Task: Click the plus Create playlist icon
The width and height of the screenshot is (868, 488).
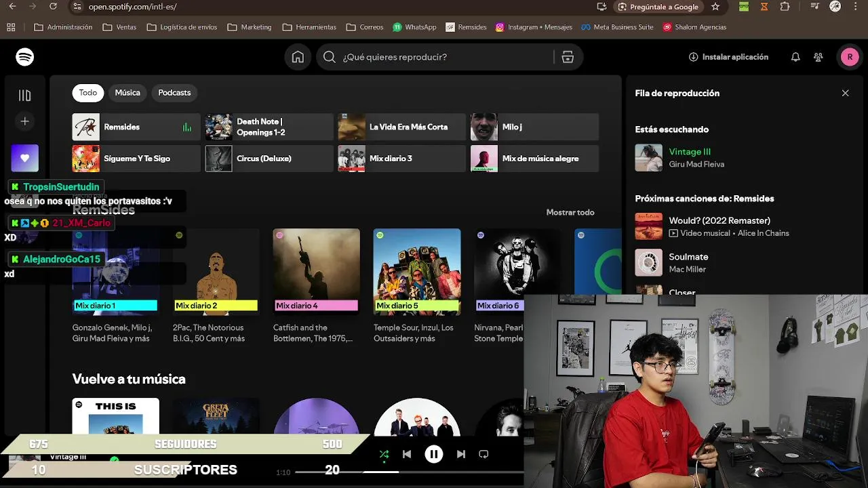Action: coord(25,121)
